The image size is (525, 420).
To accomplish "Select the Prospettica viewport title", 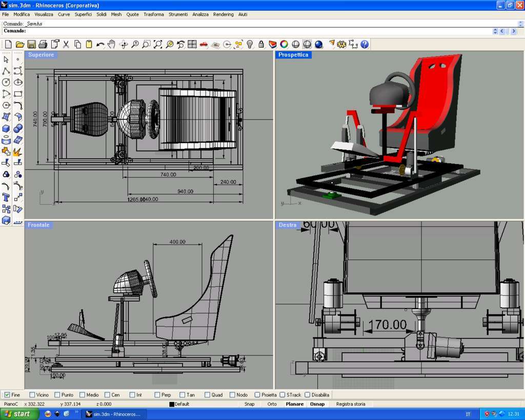I will point(293,54).
